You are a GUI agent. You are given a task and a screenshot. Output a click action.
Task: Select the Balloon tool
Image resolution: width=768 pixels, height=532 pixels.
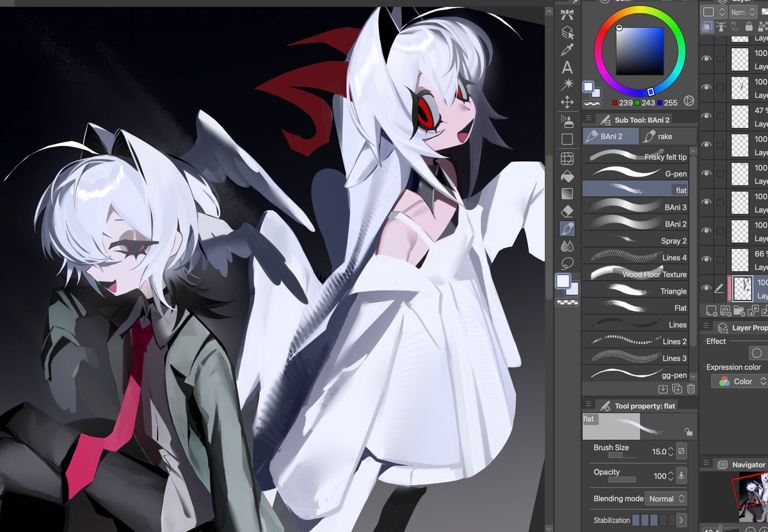pyautogui.click(x=567, y=263)
